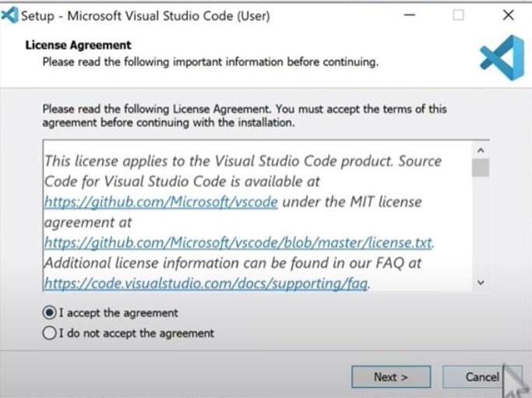Screen dimensions: 532x398
Task: Click the license scrollbar thumb
Action: tap(481, 167)
